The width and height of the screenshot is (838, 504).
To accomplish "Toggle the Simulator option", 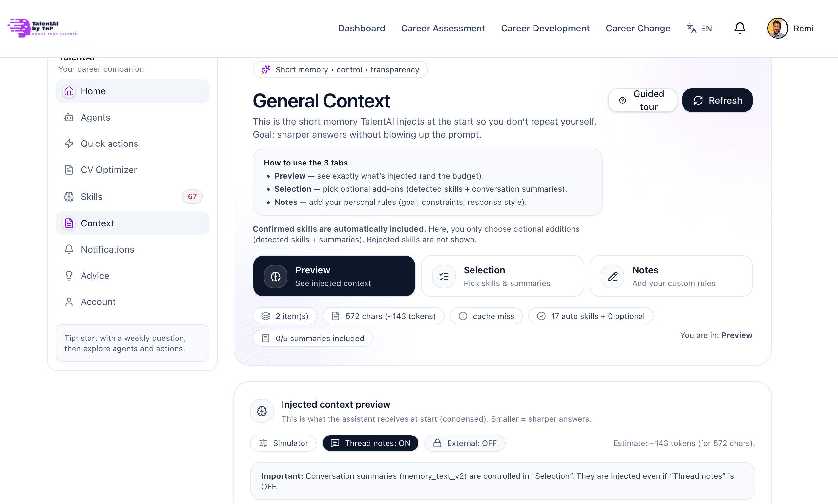I will pyautogui.click(x=283, y=443).
